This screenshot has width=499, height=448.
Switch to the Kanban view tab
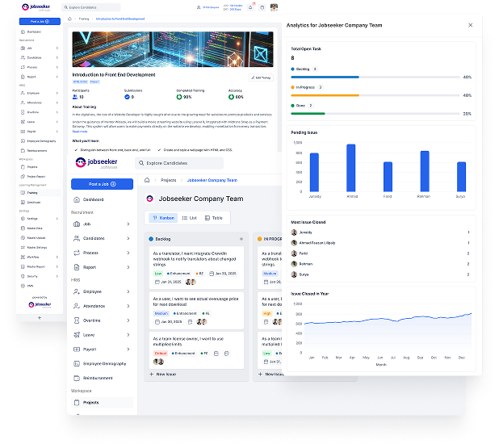pos(162,218)
